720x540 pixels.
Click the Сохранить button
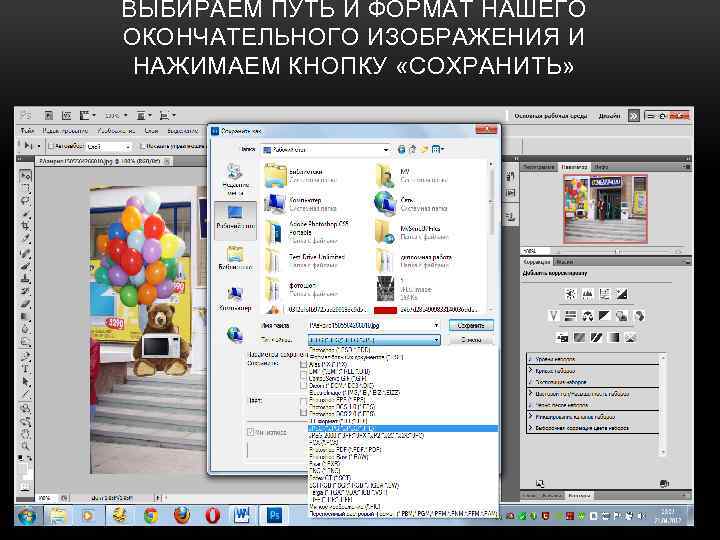[x=471, y=325]
